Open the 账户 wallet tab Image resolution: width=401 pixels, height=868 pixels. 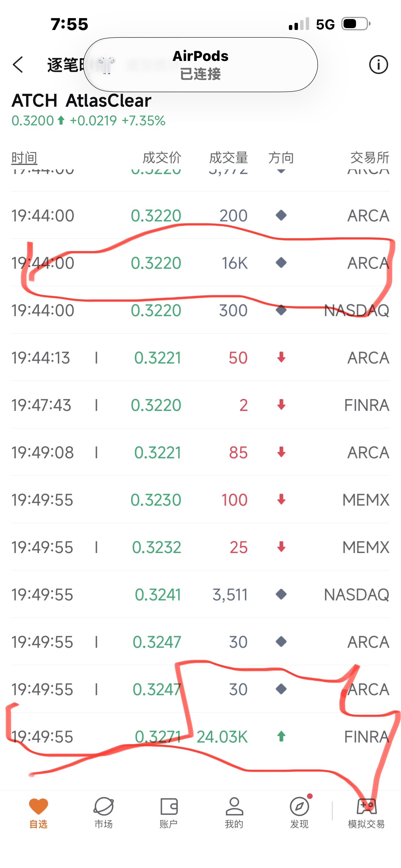click(x=169, y=813)
